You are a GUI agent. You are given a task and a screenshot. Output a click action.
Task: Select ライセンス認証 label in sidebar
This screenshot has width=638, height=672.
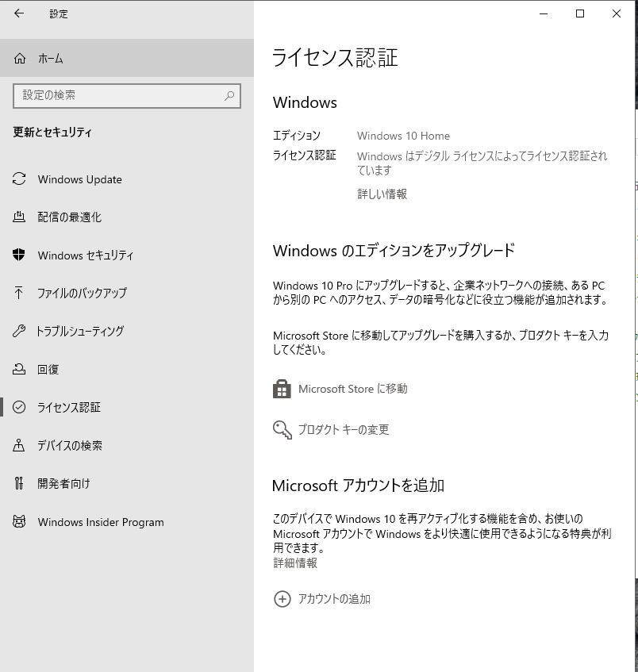coord(69,408)
